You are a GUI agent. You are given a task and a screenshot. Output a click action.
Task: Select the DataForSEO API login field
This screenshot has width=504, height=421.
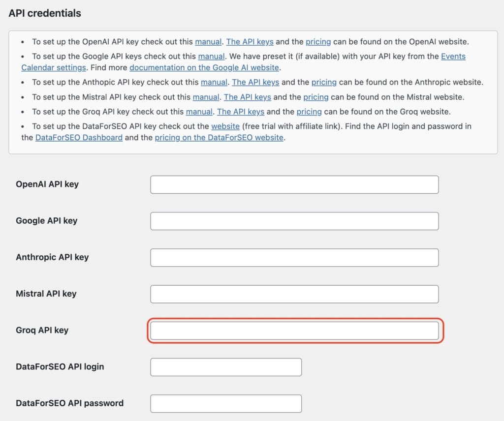(x=225, y=367)
